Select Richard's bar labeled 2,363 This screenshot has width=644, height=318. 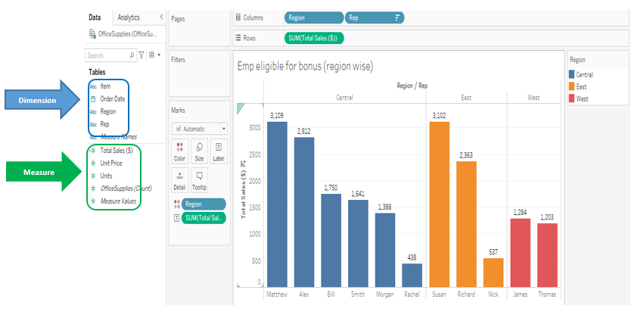466,224
